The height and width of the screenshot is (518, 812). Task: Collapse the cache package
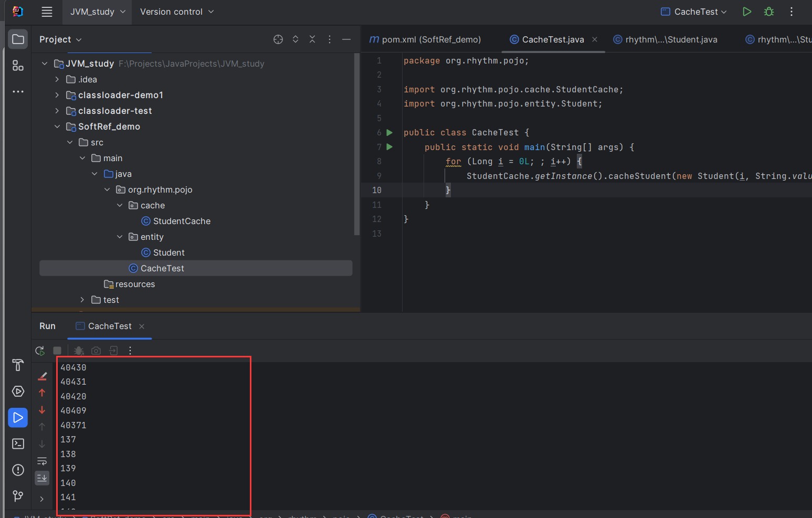pyautogui.click(x=120, y=205)
